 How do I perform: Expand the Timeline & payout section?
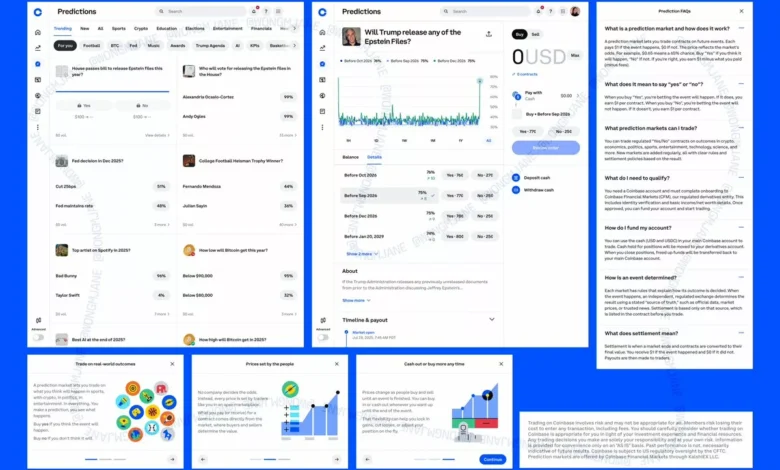coord(491,319)
